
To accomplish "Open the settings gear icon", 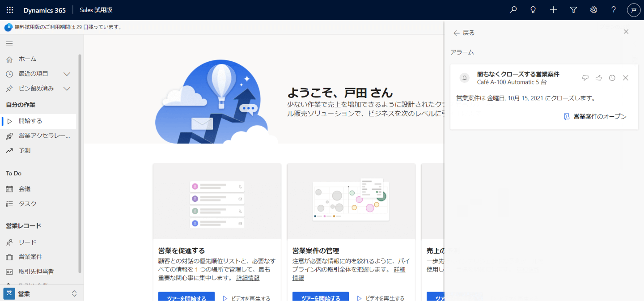I will click(593, 10).
